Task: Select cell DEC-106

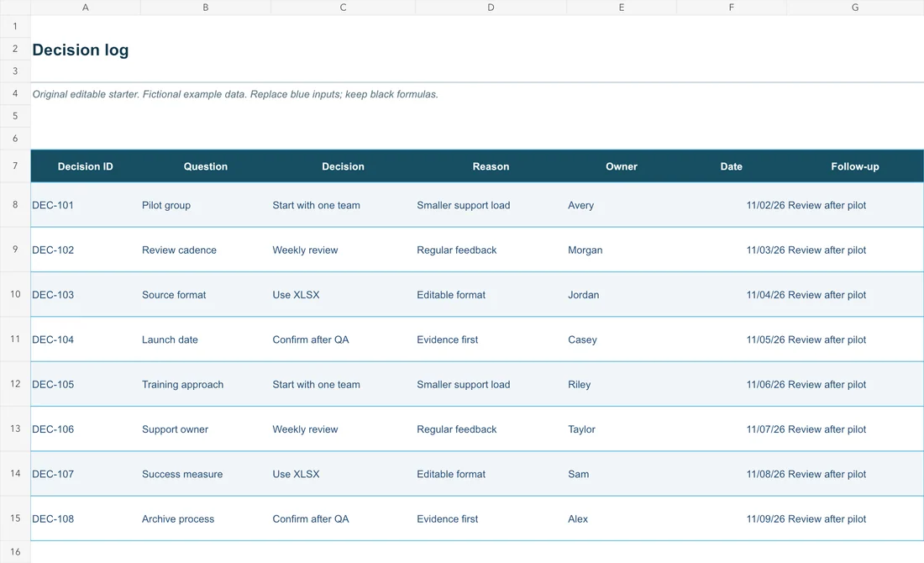Action: pyautogui.click(x=86, y=429)
